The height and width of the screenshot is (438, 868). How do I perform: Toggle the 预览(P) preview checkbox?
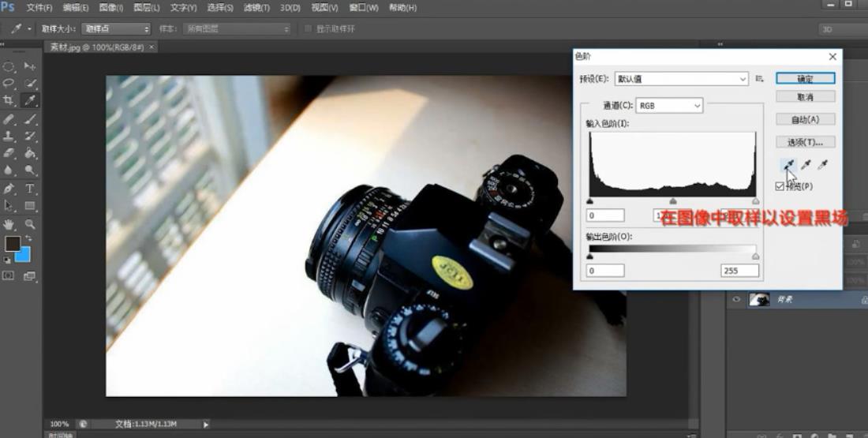[780, 186]
